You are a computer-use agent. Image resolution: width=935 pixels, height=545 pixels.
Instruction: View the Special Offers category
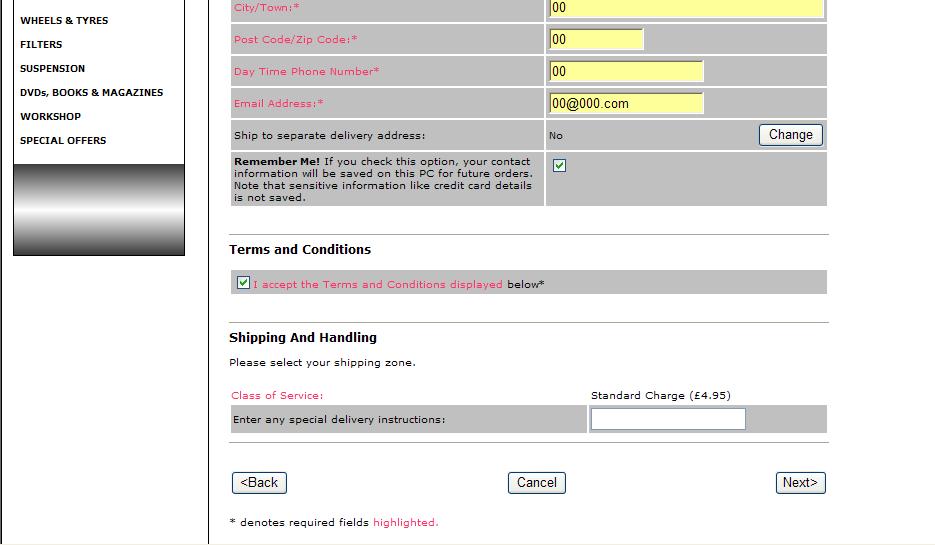click(63, 141)
